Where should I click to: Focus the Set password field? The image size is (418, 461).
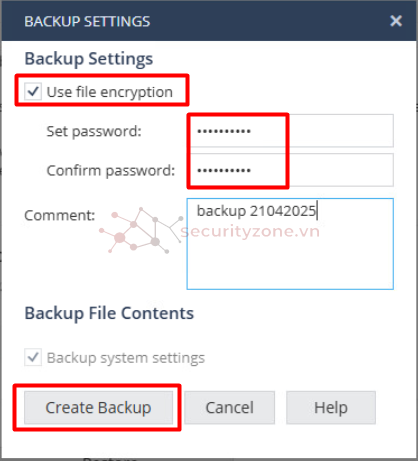[x=290, y=131]
